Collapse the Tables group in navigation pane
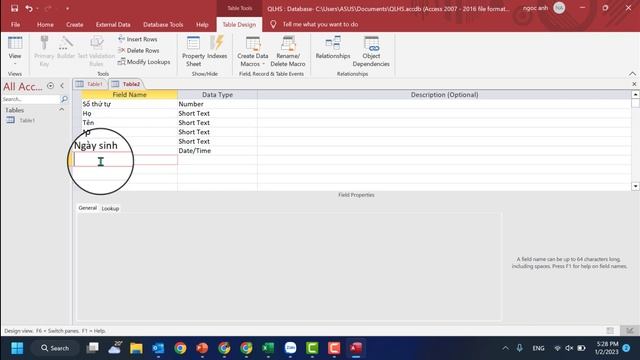 pyautogui.click(x=62, y=110)
